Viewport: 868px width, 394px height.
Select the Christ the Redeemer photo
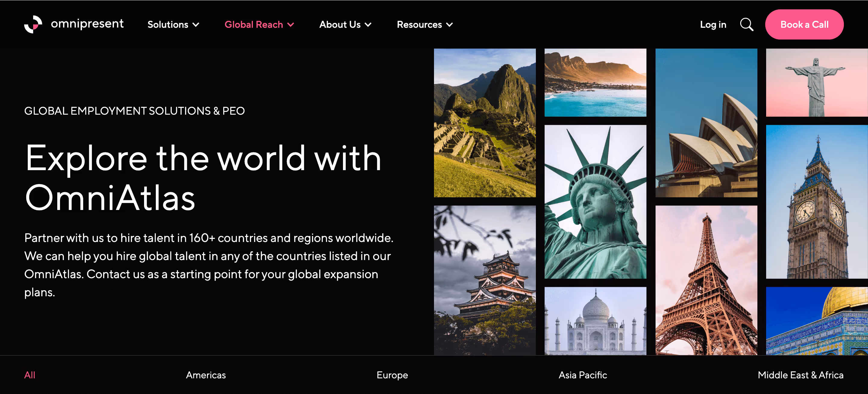pyautogui.click(x=816, y=83)
